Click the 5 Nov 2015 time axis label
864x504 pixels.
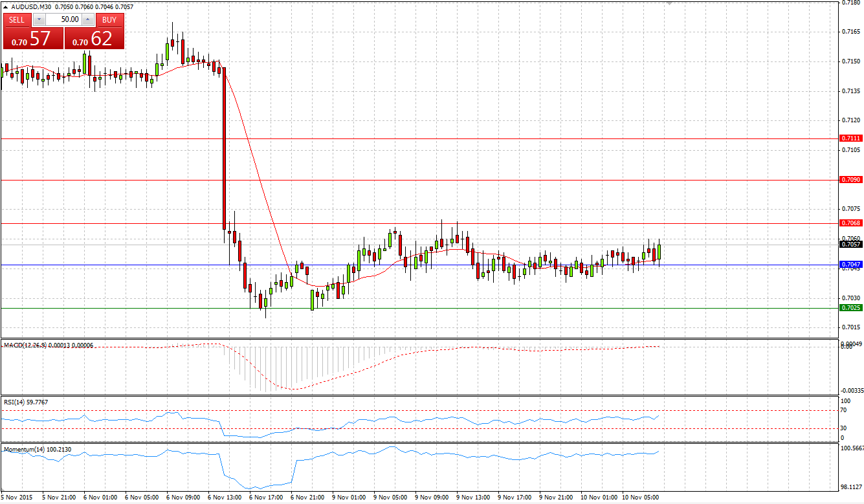click(16, 498)
